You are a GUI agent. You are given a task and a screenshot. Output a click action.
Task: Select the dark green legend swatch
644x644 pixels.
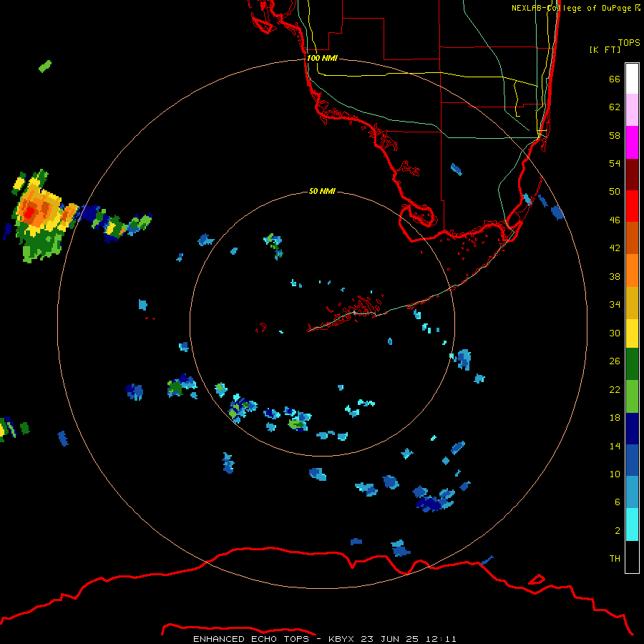[632, 364]
